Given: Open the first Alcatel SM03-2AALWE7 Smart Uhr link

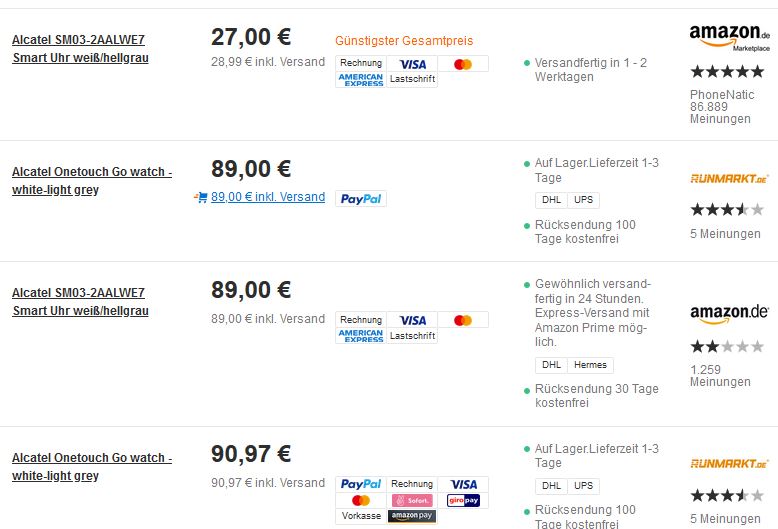Looking at the screenshot, I should point(80,49).
